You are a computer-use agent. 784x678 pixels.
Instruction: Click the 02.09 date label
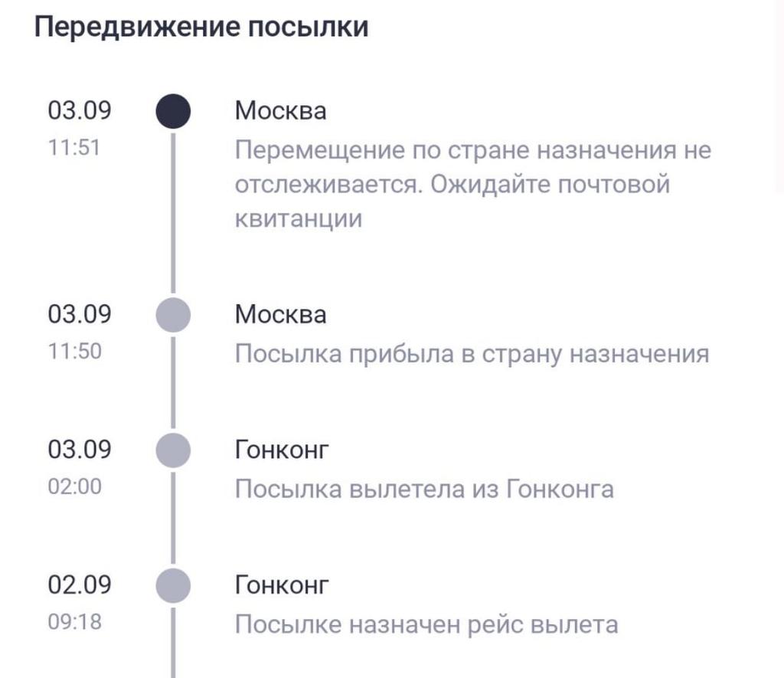pos(80,585)
